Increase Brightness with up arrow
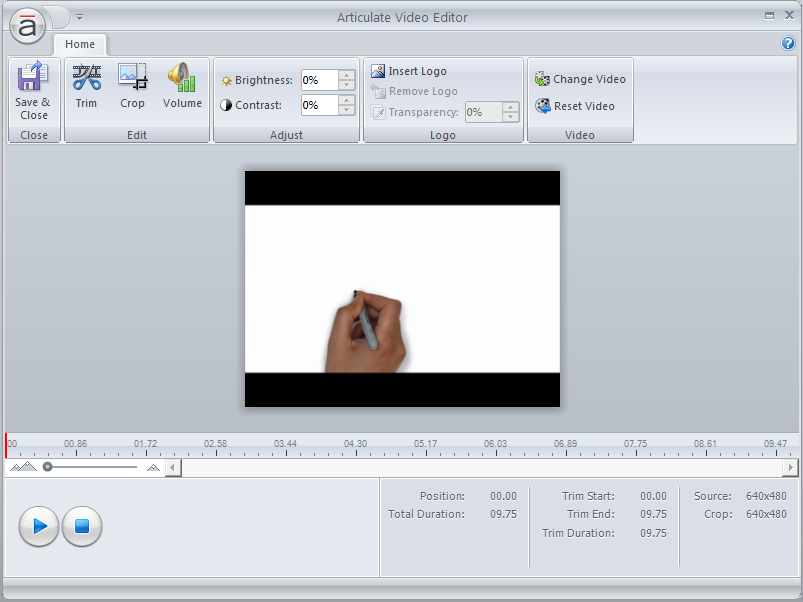Image resolution: width=803 pixels, height=602 pixels. point(347,75)
